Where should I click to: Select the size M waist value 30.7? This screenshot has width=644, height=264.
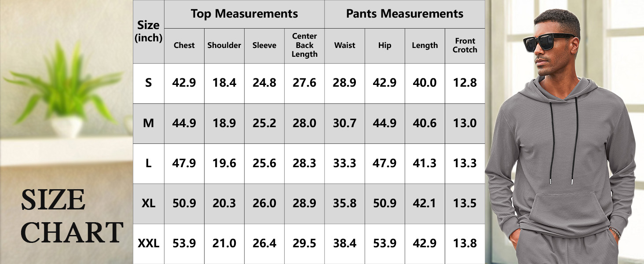coord(344,123)
